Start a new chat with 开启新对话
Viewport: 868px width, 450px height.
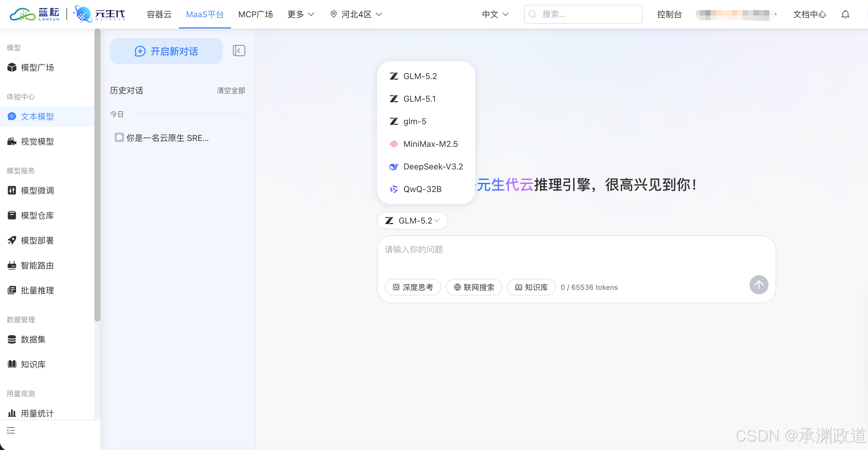click(166, 51)
